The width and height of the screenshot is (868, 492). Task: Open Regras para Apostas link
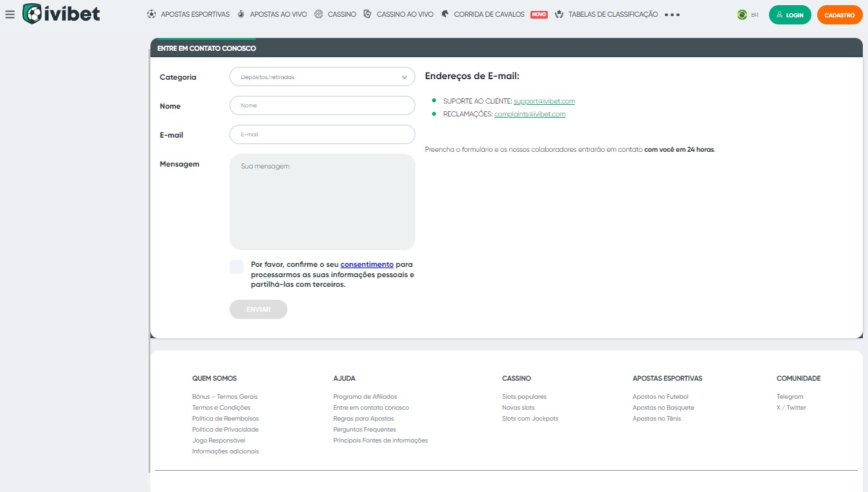pos(364,419)
